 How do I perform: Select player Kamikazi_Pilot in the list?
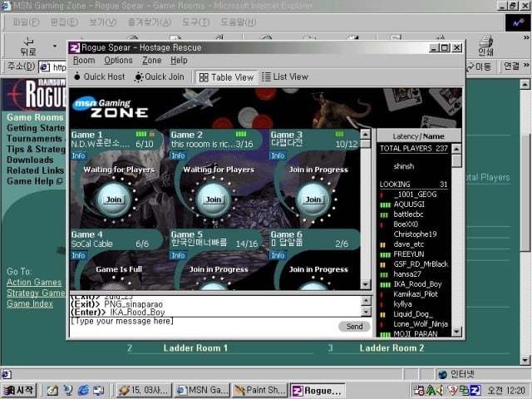pyautogui.click(x=416, y=294)
